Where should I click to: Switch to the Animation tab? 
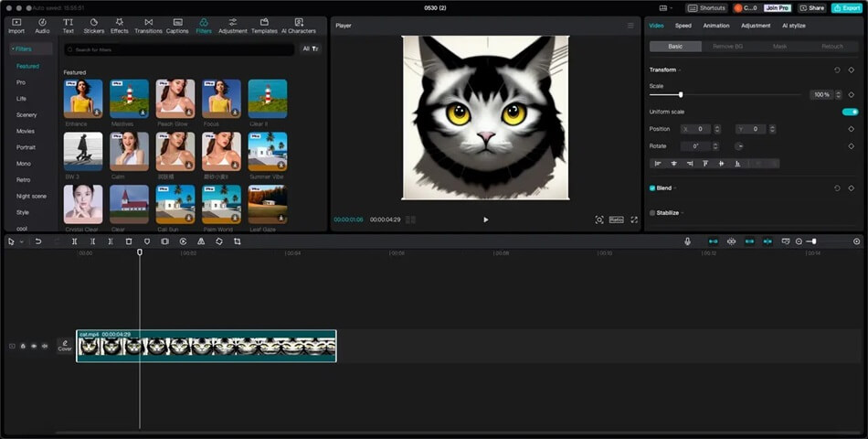click(x=716, y=26)
